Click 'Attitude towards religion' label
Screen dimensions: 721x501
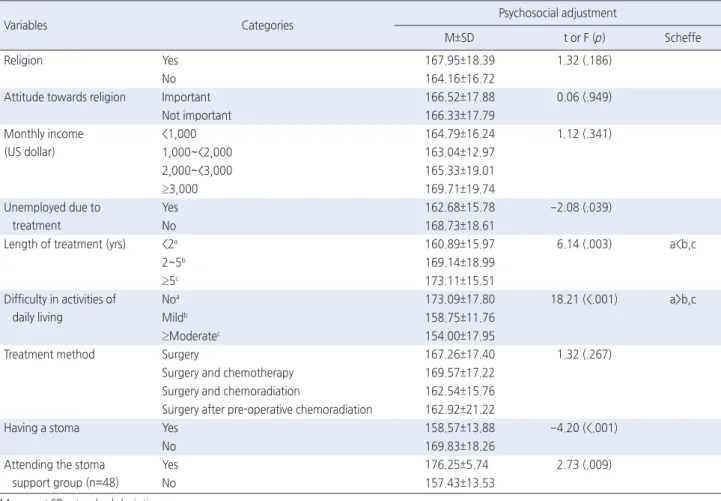pyautogui.click(x=64, y=97)
